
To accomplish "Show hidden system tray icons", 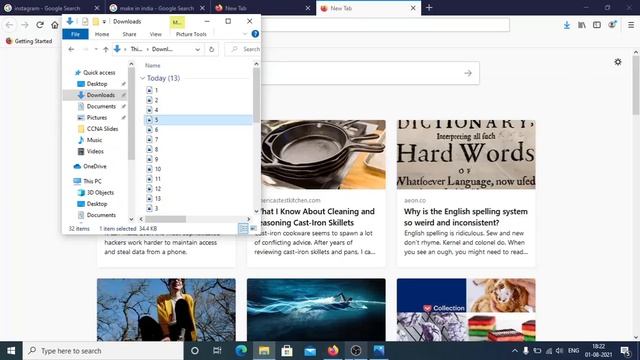I will coord(515,351).
